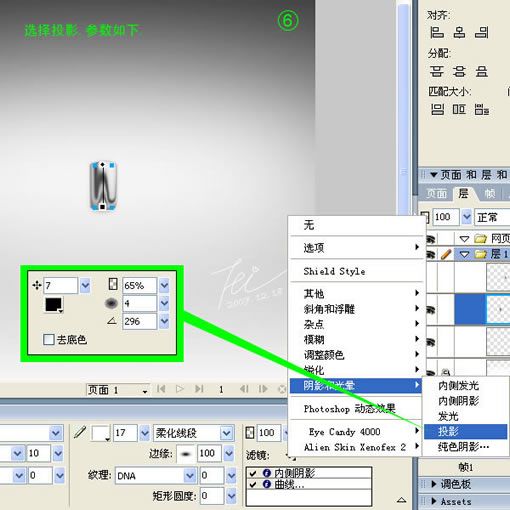Toggle visibility of the selected blue object row

[430, 310]
